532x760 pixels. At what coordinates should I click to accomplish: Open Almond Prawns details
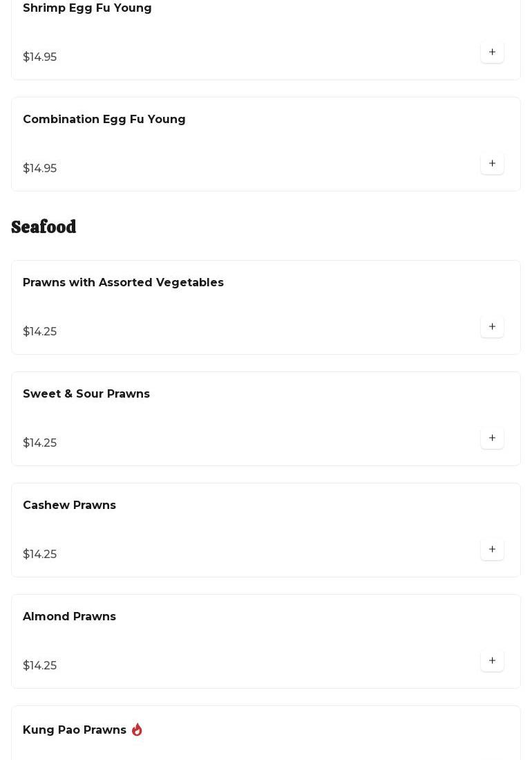click(x=69, y=617)
